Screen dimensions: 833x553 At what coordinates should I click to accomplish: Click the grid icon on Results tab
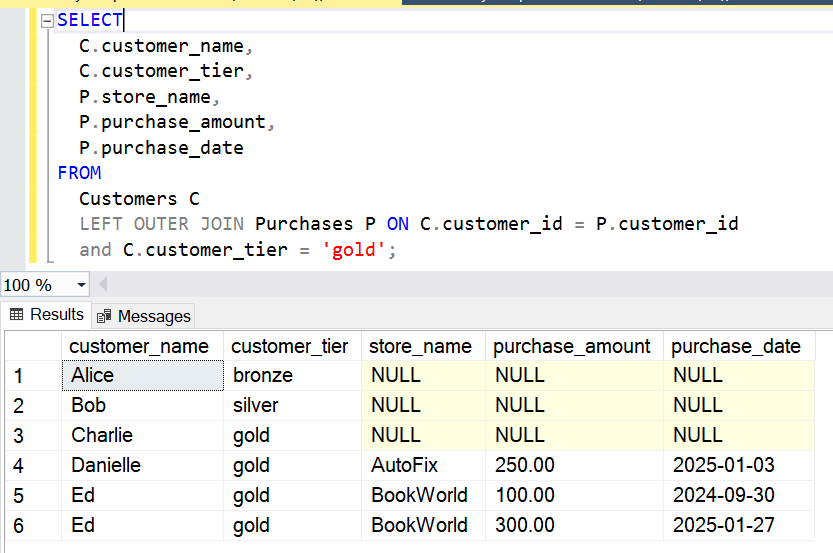[16, 315]
